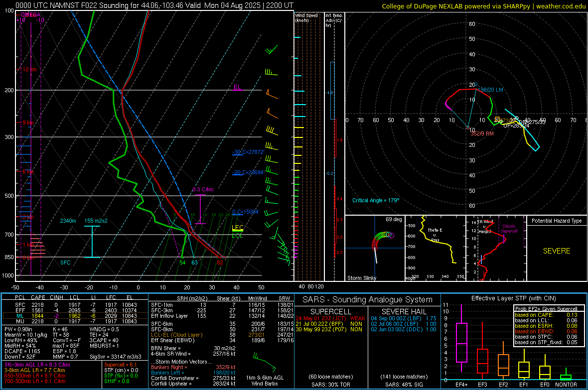This screenshot has width=588, height=390.
Task: Click the magenta EF4+ box plot
Action: pos(461,342)
